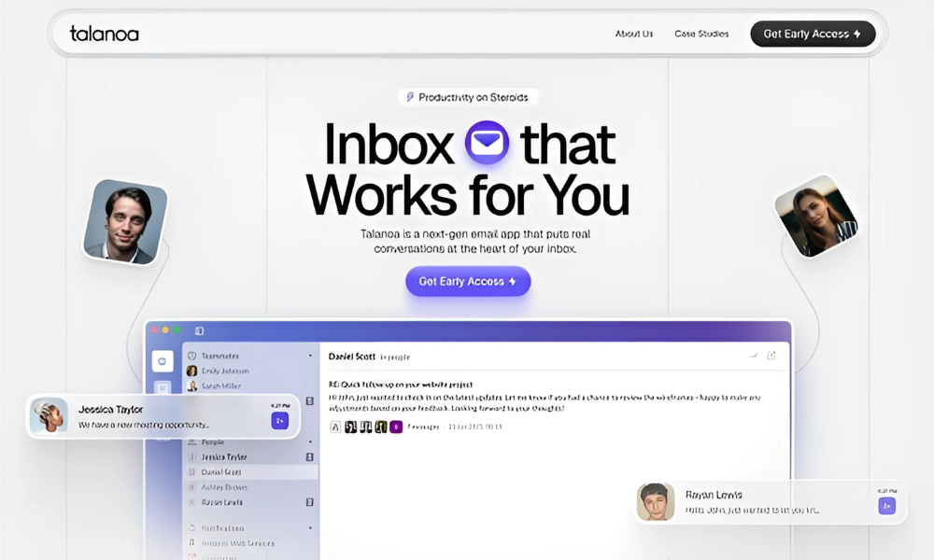The image size is (934, 560).
Task: Click the talanoa logo in the header
Action: tap(104, 34)
